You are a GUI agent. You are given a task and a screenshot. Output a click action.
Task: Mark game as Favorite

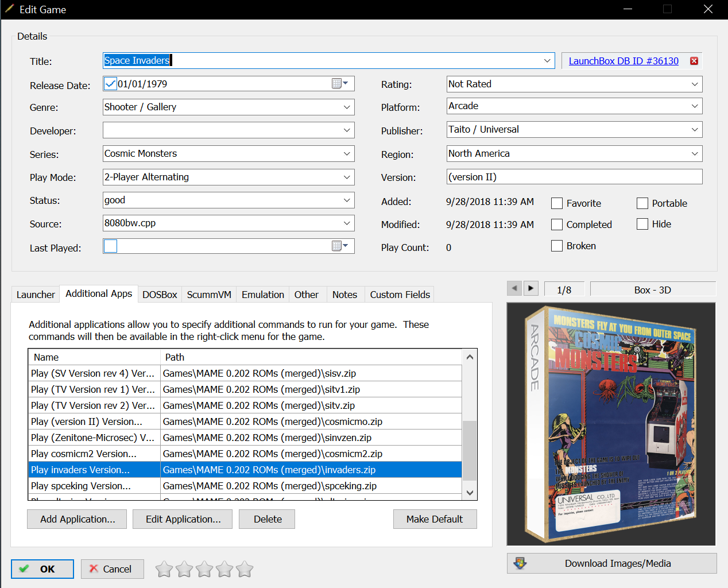[556, 203]
